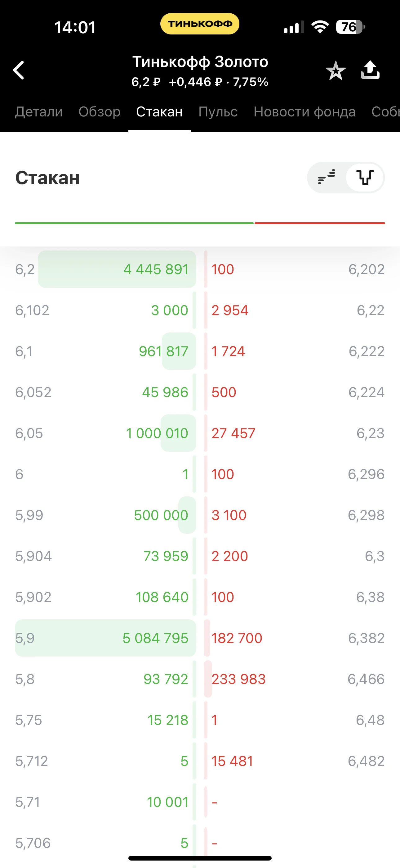Viewport: 400px width, 868px height.
Task: Tap the yellow Тинькофф pill at top
Action: tap(200, 24)
